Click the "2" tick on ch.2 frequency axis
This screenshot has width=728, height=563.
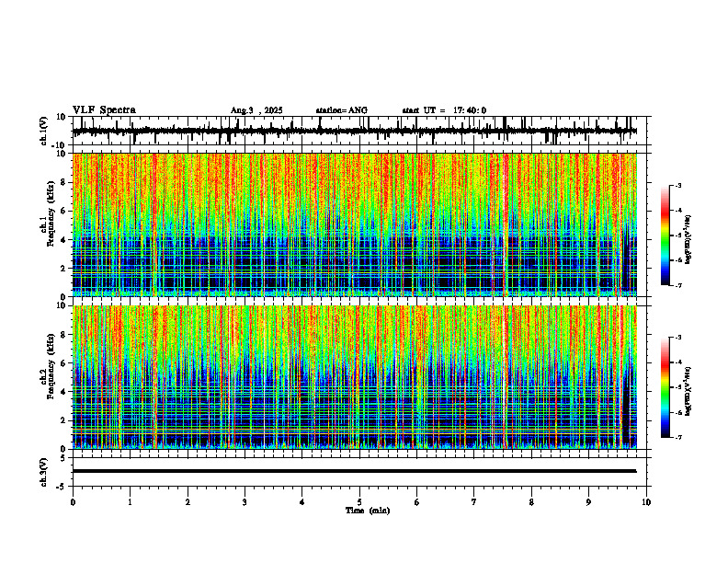point(63,420)
